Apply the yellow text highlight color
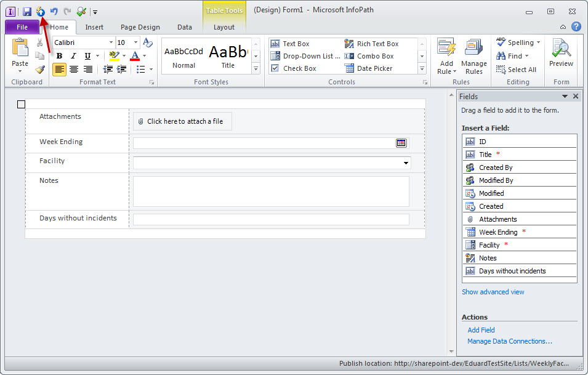 (x=114, y=56)
